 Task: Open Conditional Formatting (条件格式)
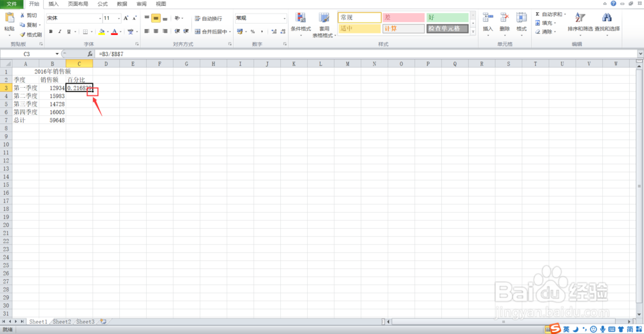point(301,25)
